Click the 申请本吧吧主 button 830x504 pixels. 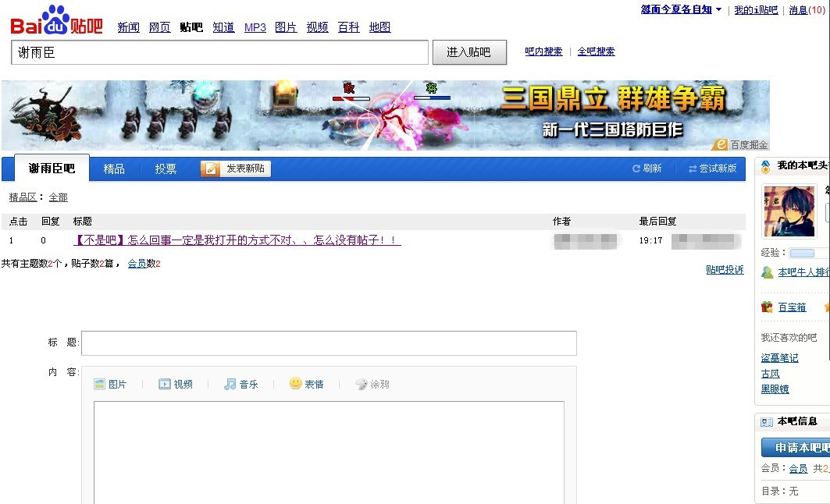click(x=796, y=447)
